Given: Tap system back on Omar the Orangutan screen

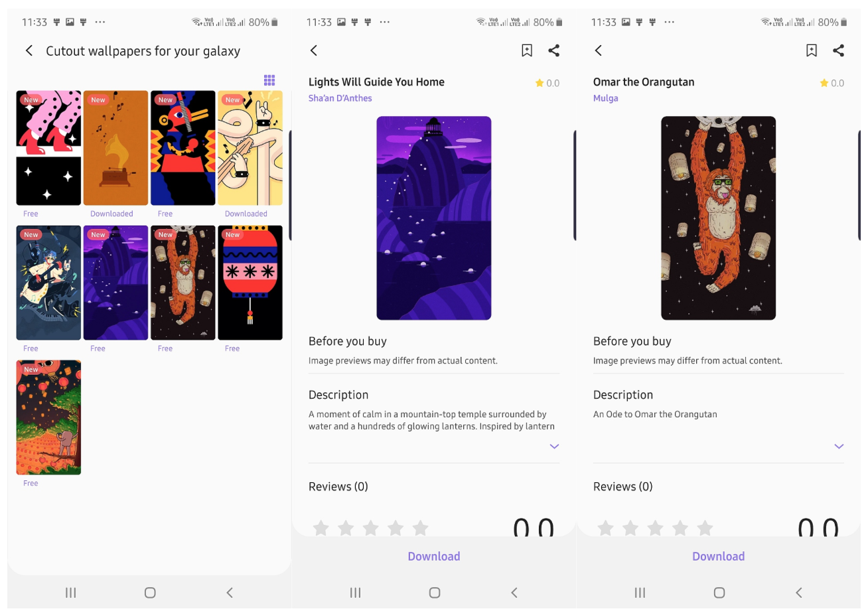Looking at the screenshot, I should tap(799, 592).
